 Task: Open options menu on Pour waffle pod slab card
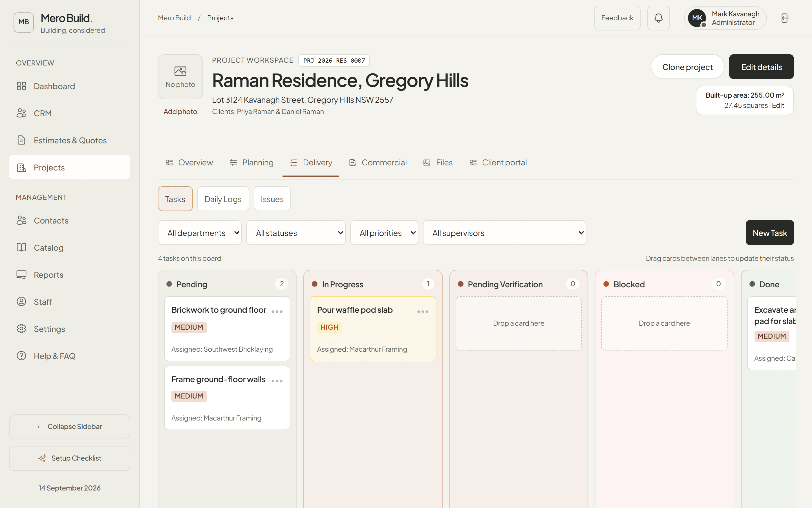tap(422, 312)
